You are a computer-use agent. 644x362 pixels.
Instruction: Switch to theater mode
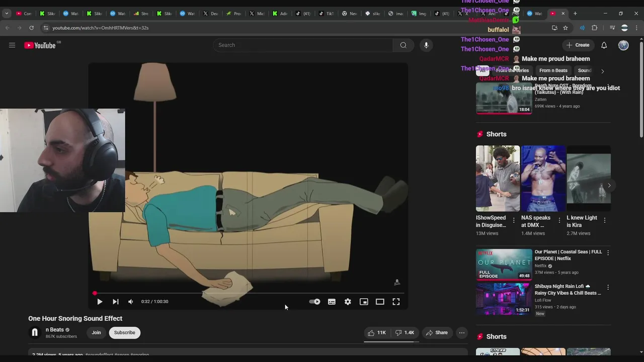pyautogui.click(x=380, y=302)
